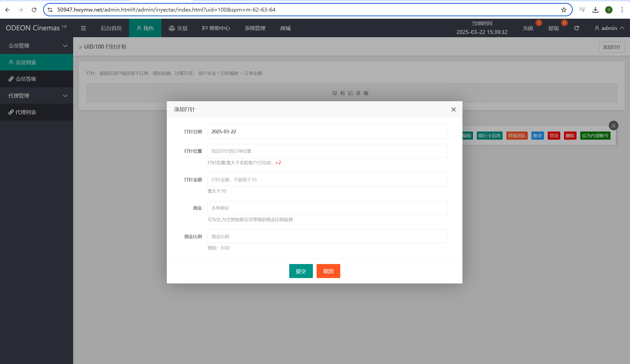Screen dimensions: 630x364
Task: Select 会员等级 in the sidebar
Action: (x=26, y=79)
